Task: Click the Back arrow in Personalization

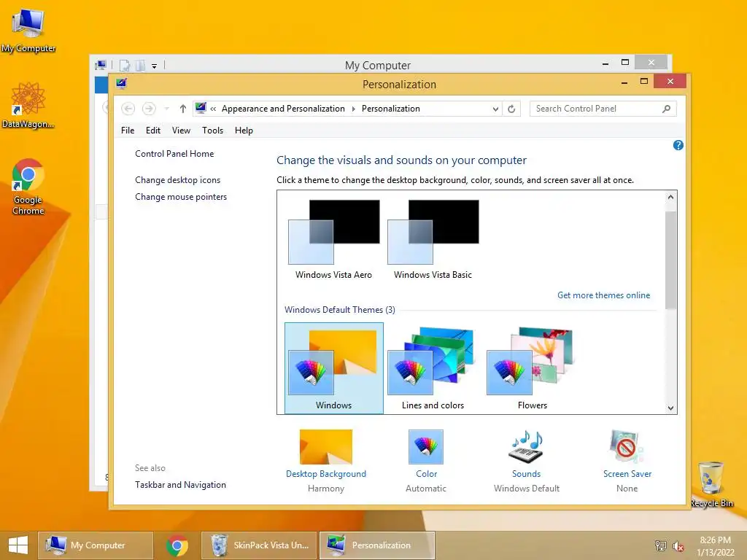Action: click(128, 109)
